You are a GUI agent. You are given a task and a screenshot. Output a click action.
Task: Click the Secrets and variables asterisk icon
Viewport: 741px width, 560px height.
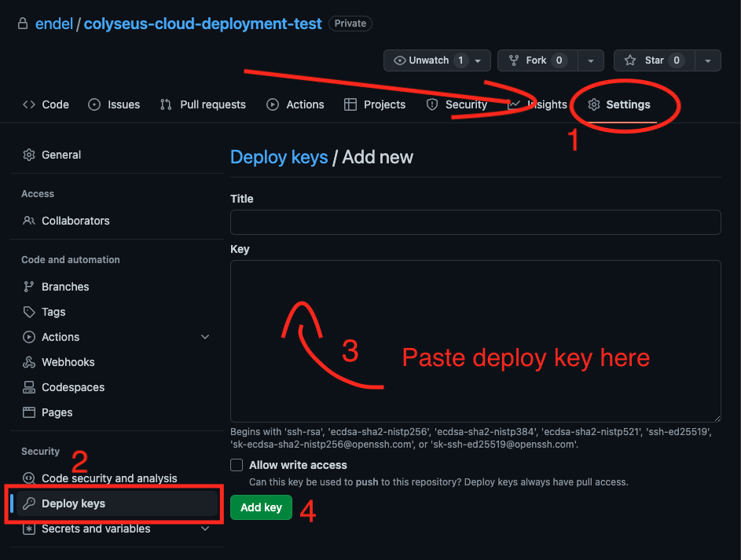pos(29,529)
